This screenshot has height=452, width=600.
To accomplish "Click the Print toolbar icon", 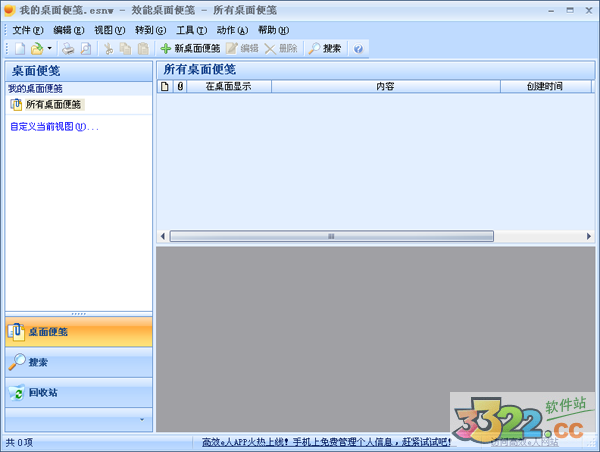I will [x=68, y=49].
